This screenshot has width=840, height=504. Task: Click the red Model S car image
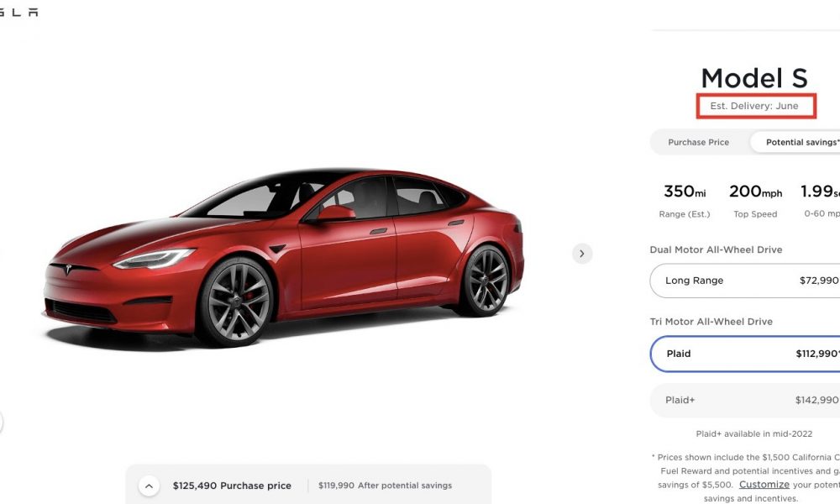(x=284, y=256)
